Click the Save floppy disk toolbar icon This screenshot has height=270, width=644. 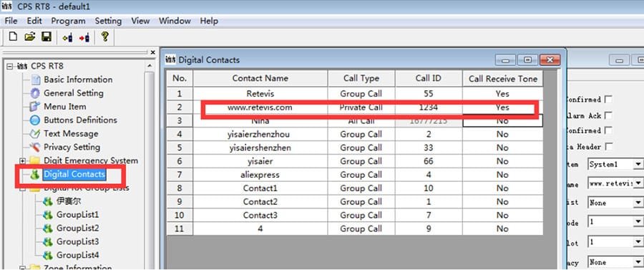47,37
